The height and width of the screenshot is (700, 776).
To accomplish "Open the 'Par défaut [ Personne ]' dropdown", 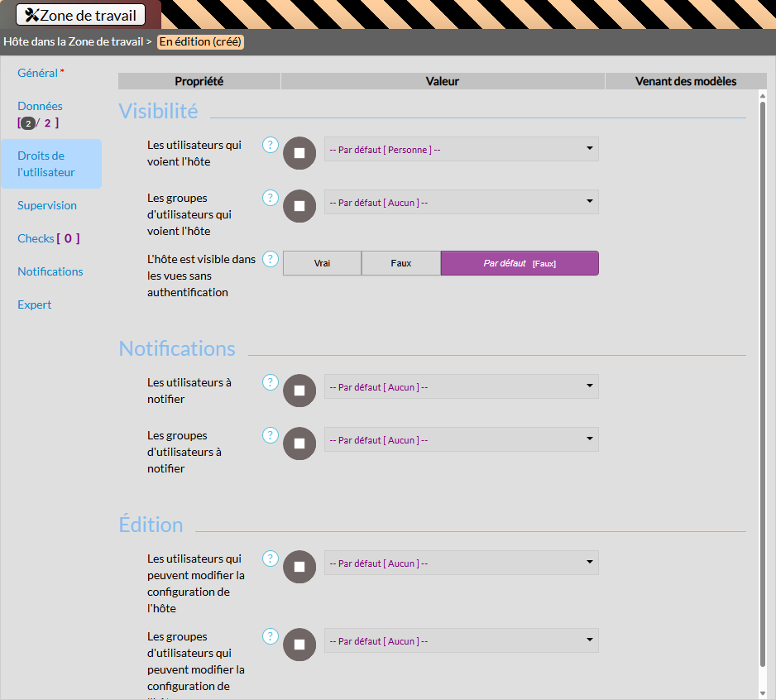I will pos(461,150).
